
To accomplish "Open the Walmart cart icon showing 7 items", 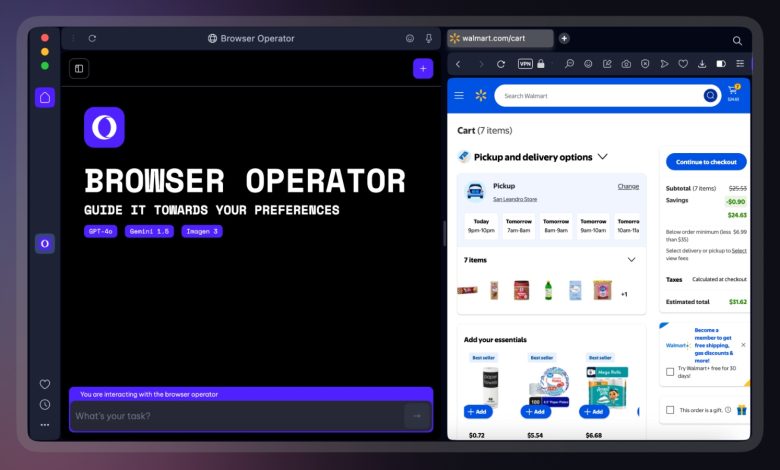I will coord(733,93).
